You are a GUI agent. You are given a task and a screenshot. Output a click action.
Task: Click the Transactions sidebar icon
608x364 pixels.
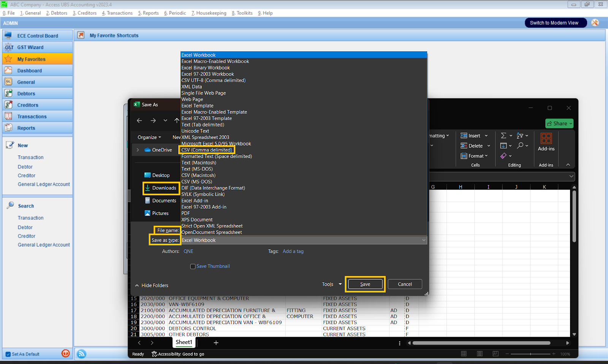point(8,116)
